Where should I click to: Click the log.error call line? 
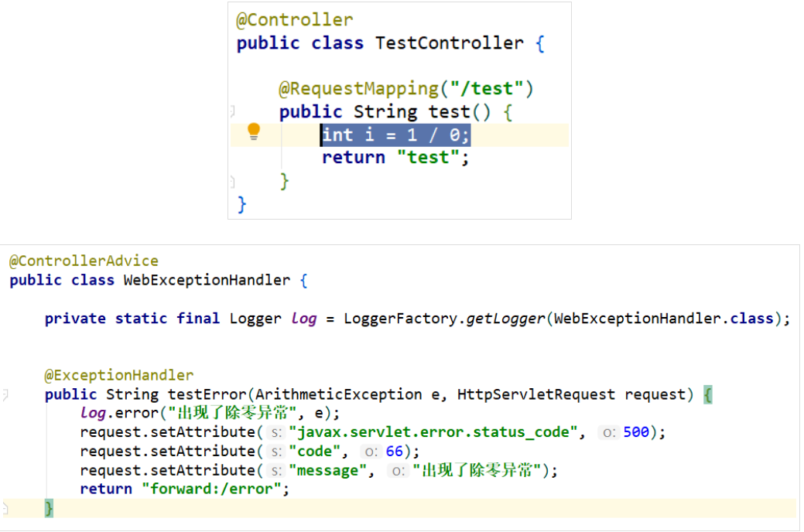pyautogui.click(x=210, y=413)
